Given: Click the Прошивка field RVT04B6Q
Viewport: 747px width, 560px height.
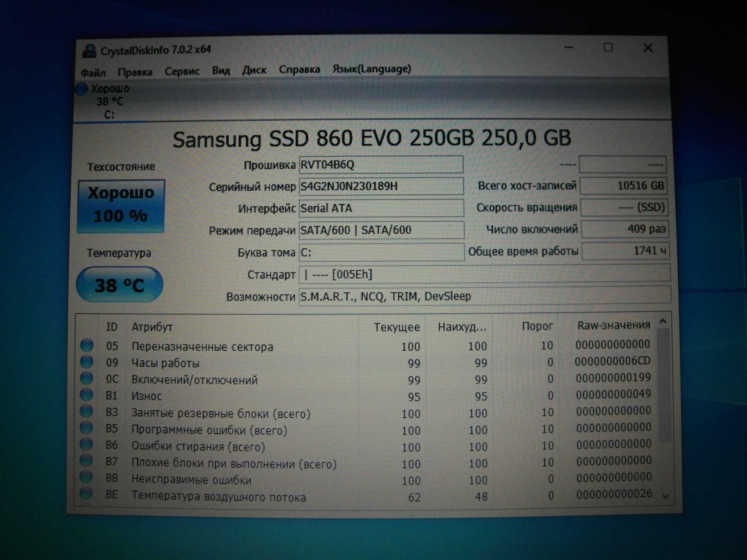Looking at the screenshot, I should click(x=381, y=164).
